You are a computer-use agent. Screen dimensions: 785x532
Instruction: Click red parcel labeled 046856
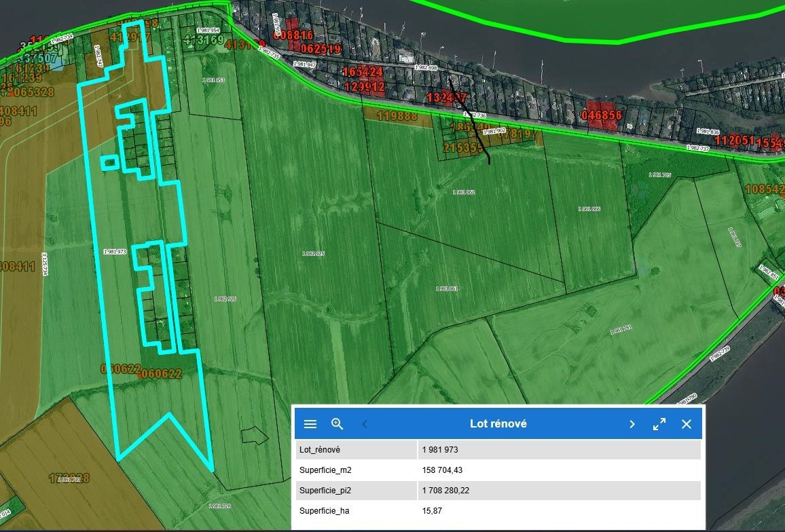click(x=602, y=115)
